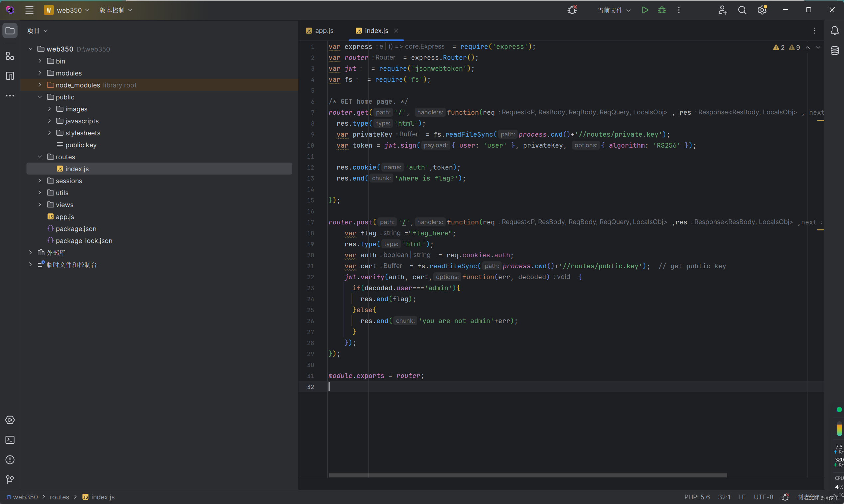This screenshot has width=844, height=504.
Task: Open the Bookmarks tool window icon
Action: tap(10, 76)
